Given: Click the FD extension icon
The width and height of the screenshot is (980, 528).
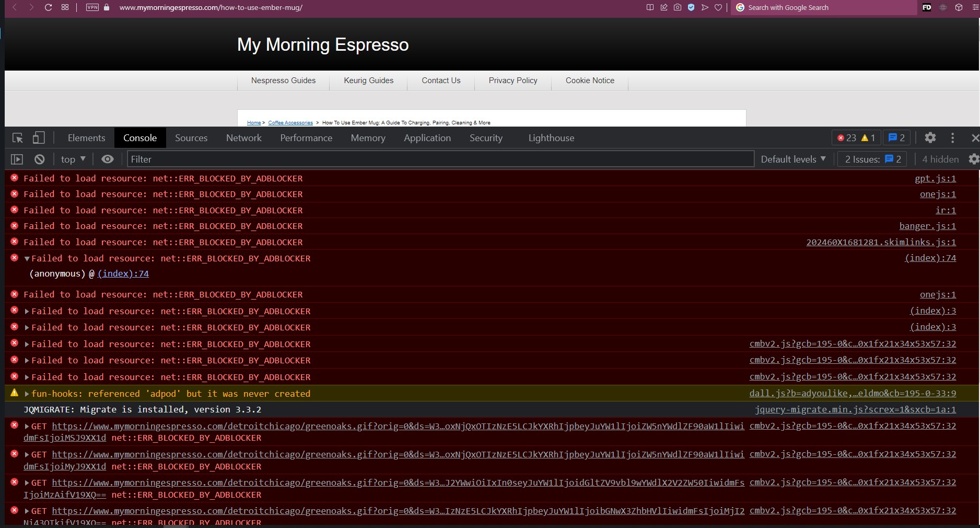Looking at the screenshot, I should (x=927, y=7).
